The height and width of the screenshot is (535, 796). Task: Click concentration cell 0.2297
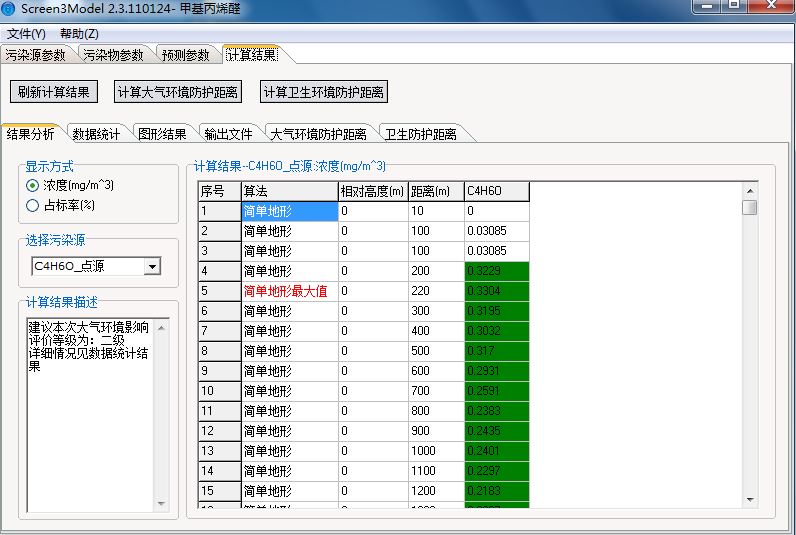pyautogui.click(x=497, y=471)
